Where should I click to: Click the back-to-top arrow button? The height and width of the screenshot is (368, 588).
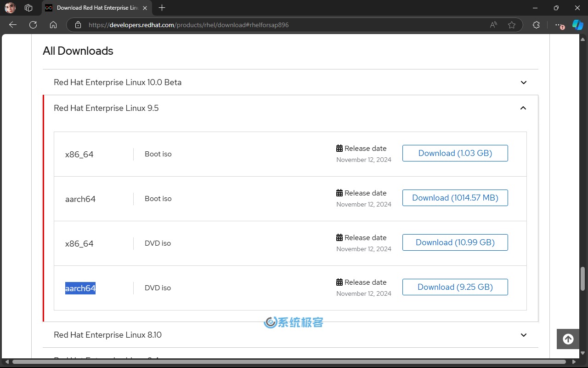tap(568, 339)
